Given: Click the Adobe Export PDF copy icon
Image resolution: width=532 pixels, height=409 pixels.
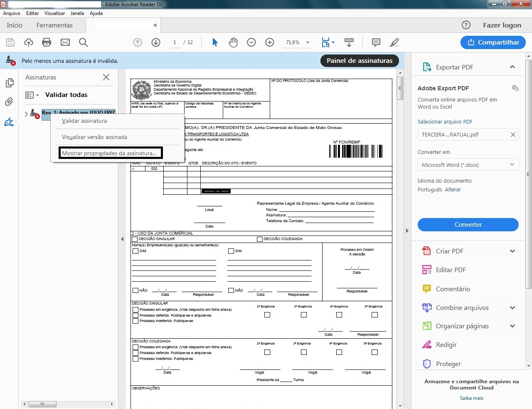Looking at the screenshot, I should 515,88.
